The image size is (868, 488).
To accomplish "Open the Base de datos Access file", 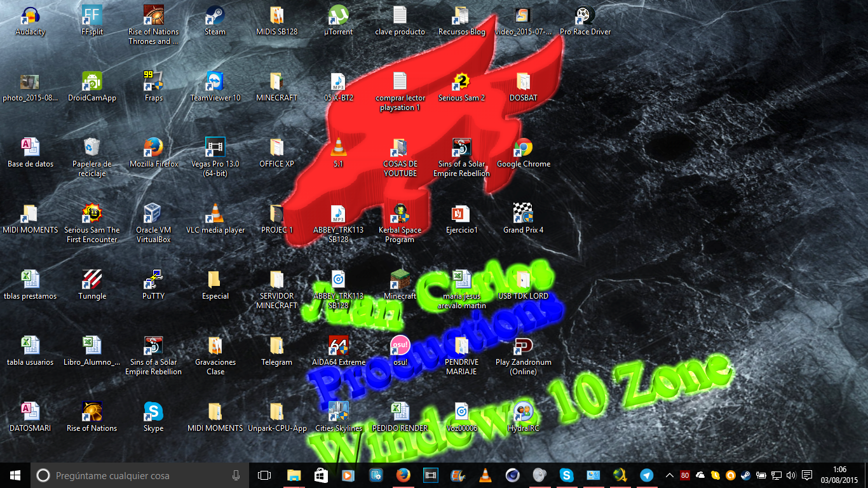I will [x=30, y=152].
